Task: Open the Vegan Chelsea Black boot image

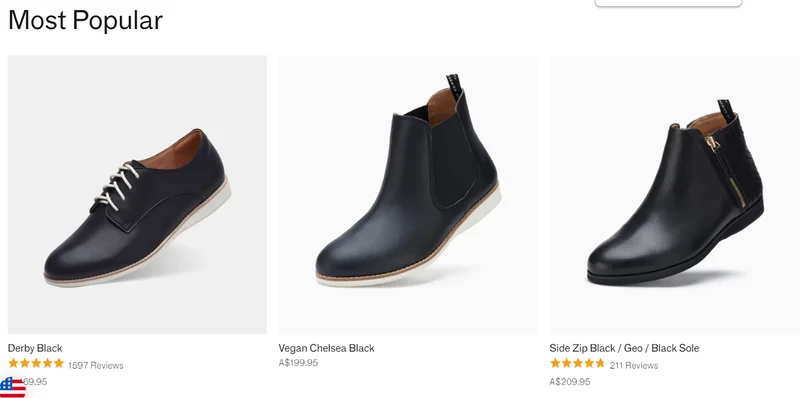Action: click(x=408, y=194)
